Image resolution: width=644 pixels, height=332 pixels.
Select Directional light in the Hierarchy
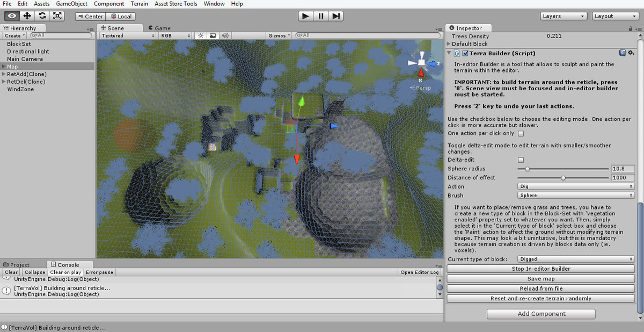pos(28,52)
